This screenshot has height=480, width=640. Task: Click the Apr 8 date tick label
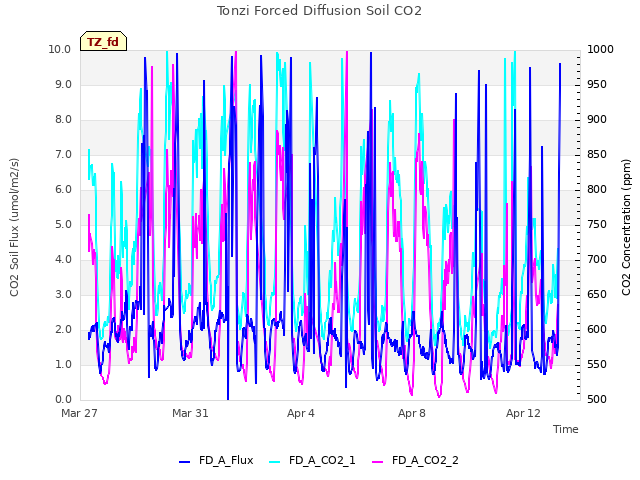click(412, 413)
